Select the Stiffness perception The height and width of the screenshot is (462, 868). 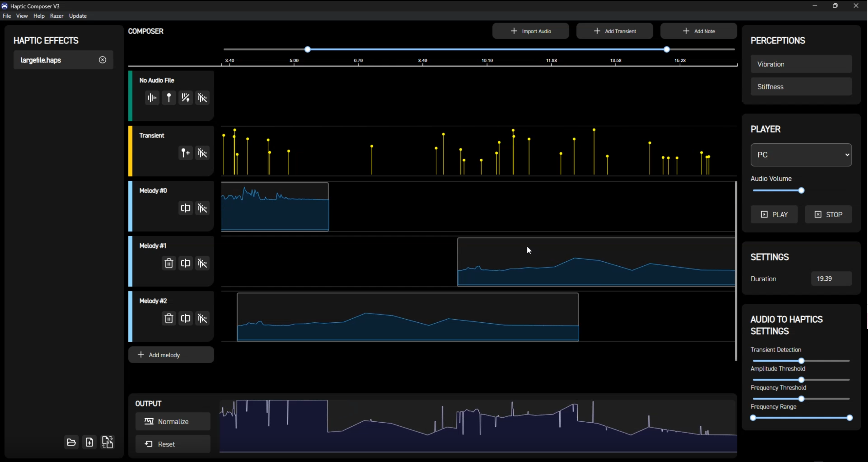pos(801,87)
